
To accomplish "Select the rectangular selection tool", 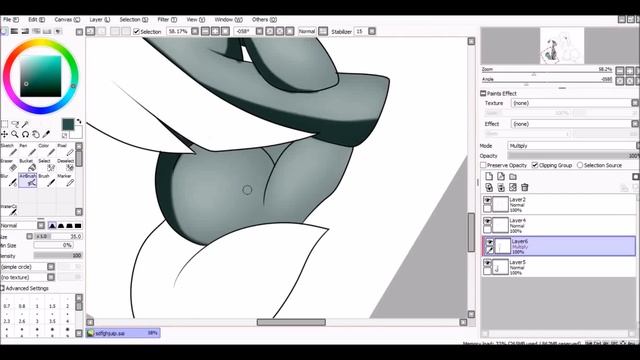I will (4, 124).
